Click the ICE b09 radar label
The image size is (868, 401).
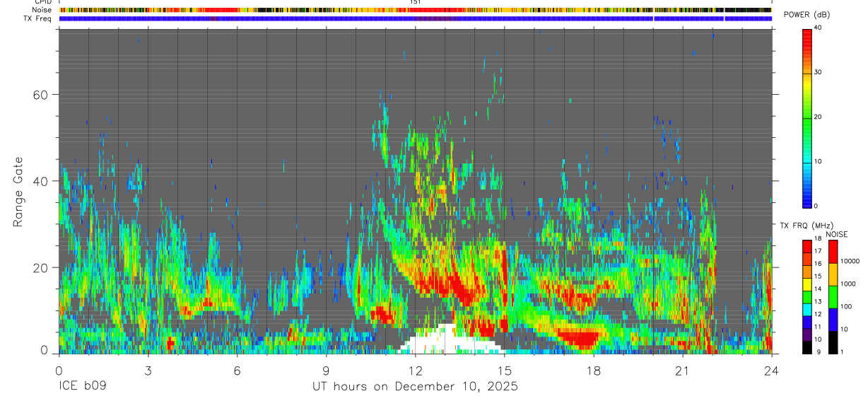pyautogui.click(x=81, y=387)
